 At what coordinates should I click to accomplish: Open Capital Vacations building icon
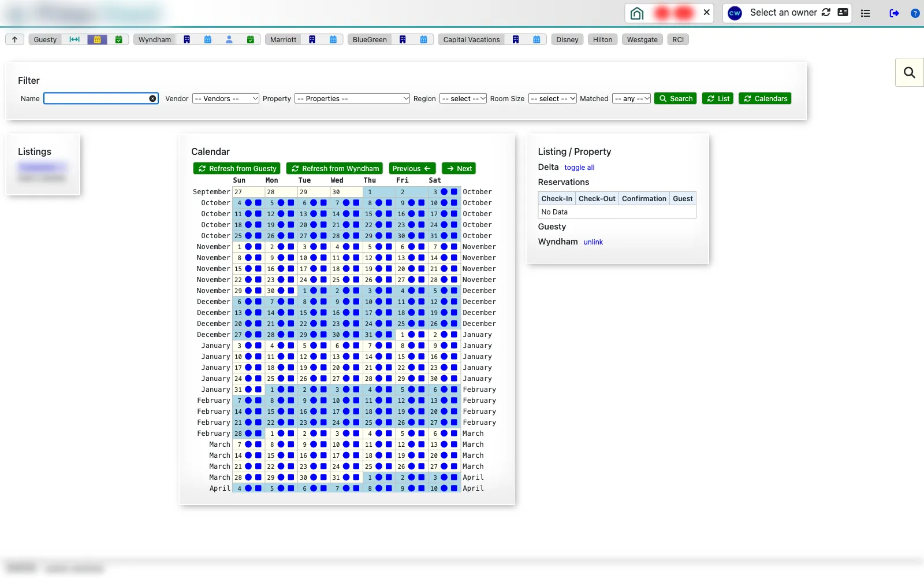[516, 39]
